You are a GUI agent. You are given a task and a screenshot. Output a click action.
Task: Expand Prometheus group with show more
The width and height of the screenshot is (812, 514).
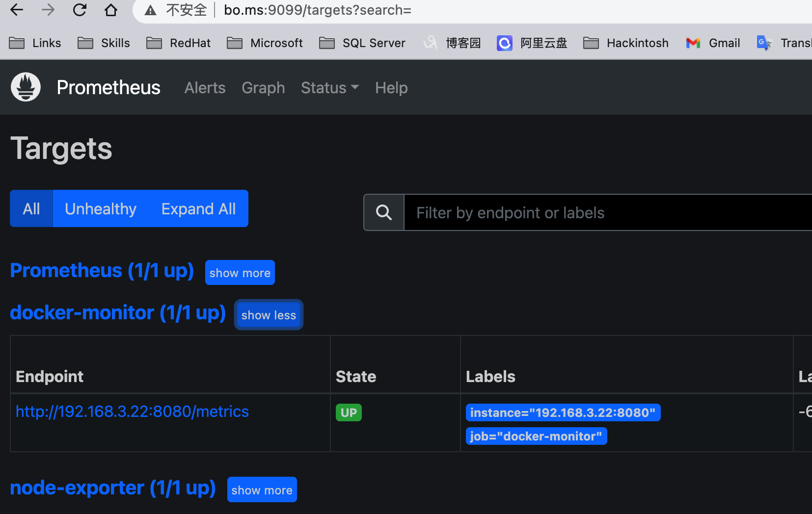(x=240, y=273)
